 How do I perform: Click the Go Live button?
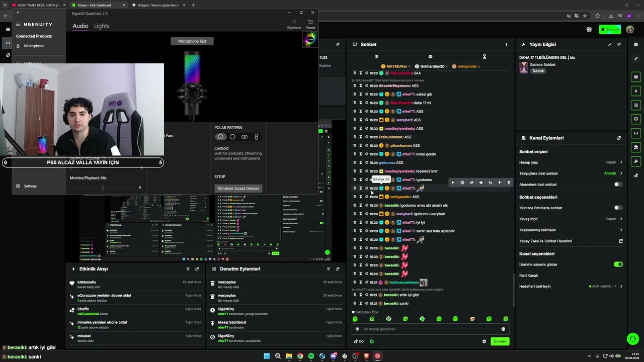tap(610, 30)
